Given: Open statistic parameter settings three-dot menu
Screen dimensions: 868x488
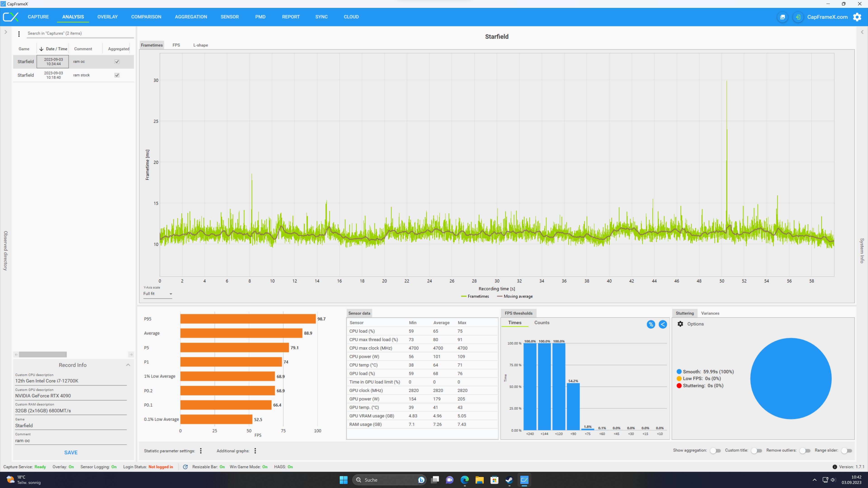Looking at the screenshot, I should (x=201, y=451).
